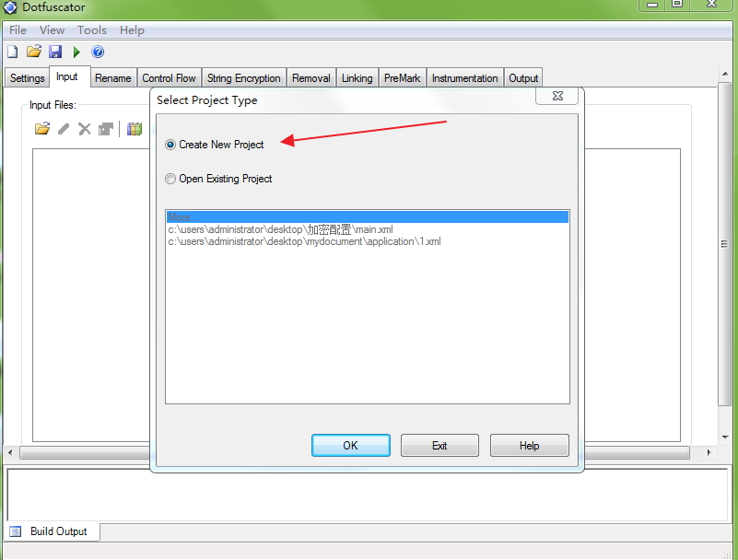Click the add input file folder icon
Viewport: 738px width, 560px height.
(x=42, y=128)
